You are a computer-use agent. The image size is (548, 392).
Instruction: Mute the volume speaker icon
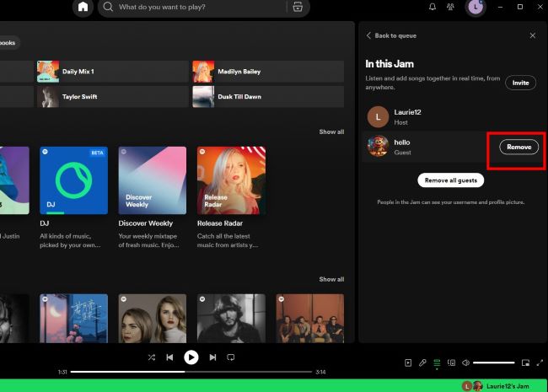tap(465, 362)
